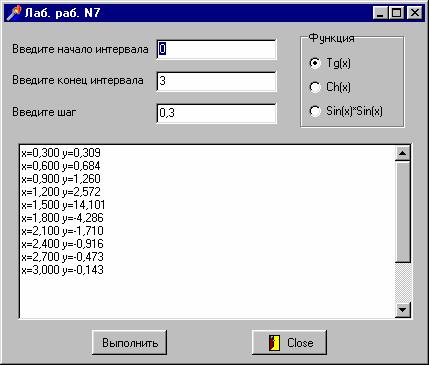The height and width of the screenshot is (365, 429).
Task: Click the label Введите начало интервала
Action: 80,49
